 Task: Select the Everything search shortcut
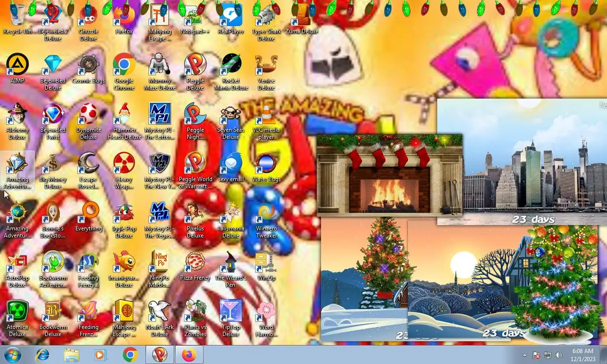click(x=89, y=217)
